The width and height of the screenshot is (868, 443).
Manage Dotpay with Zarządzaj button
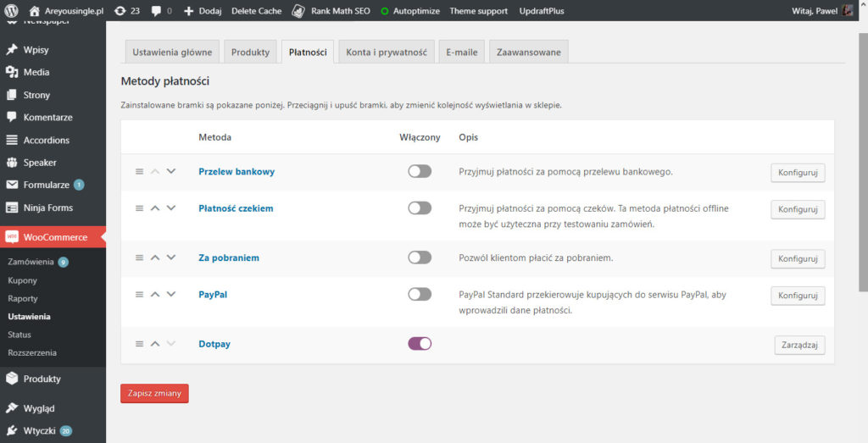click(x=799, y=345)
